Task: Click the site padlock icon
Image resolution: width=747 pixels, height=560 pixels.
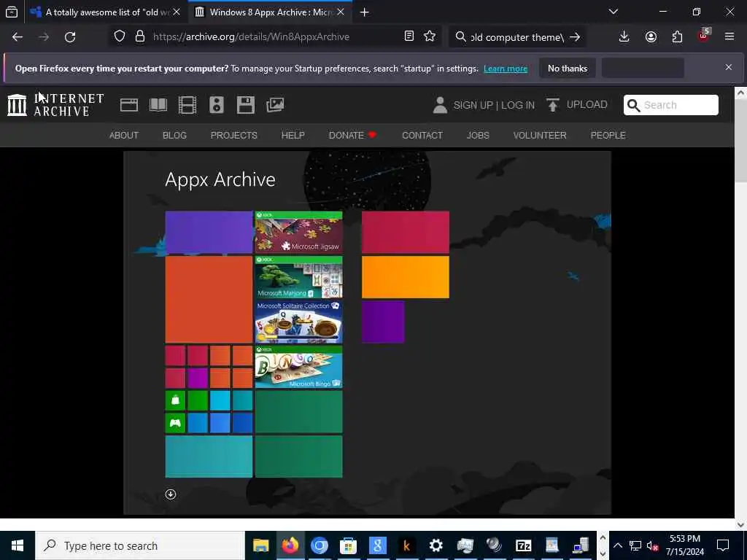Action: point(139,36)
